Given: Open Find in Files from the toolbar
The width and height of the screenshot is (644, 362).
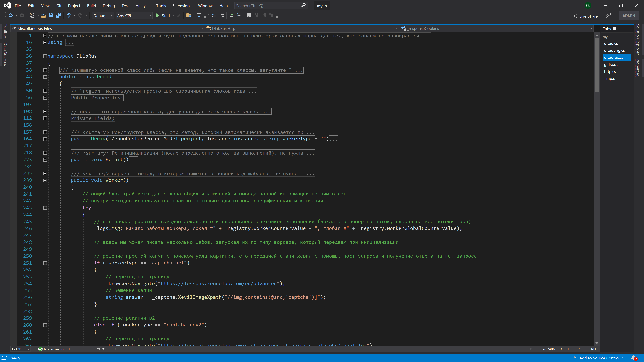Looking at the screenshot, I should point(189,15).
